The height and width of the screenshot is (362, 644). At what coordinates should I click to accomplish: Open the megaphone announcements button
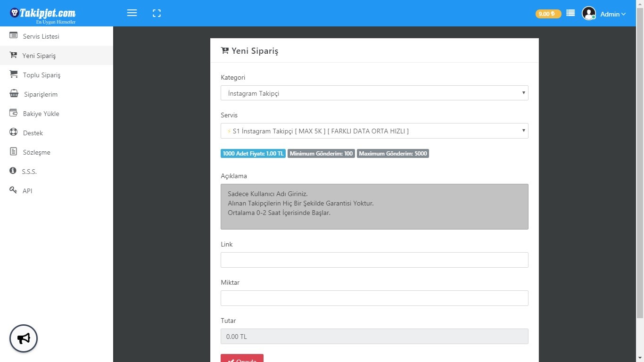[24, 338]
